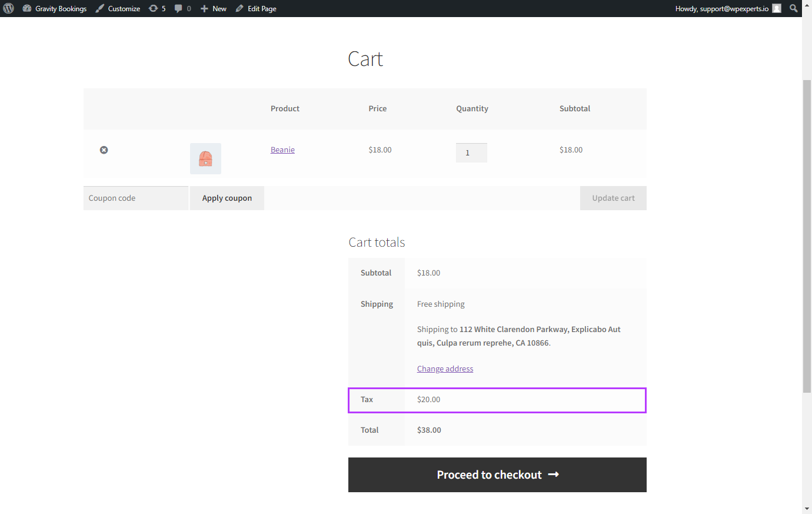Focus the Coupon code input field
Image resolution: width=812 pixels, height=514 pixels.
[x=136, y=198]
